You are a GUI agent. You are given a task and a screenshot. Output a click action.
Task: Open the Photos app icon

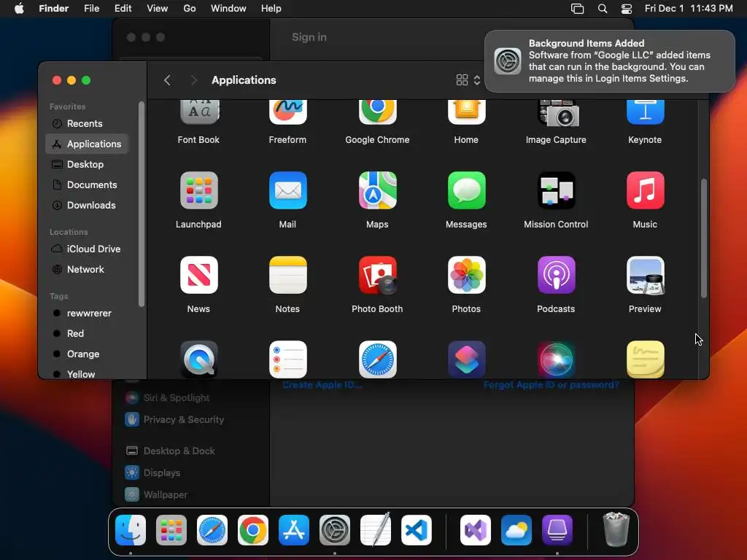tap(466, 275)
